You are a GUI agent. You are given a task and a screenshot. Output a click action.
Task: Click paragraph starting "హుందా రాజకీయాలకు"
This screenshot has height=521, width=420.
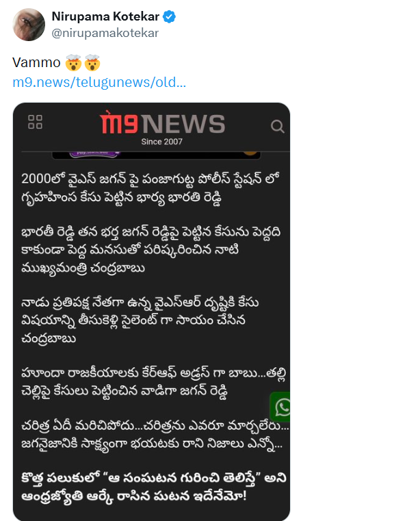coord(153,382)
